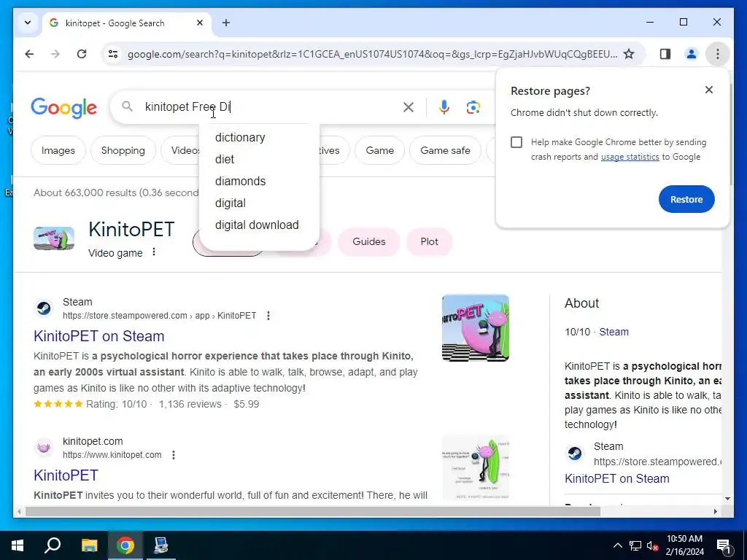Image resolution: width=747 pixels, height=560 pixels.
Task: Apply the Game safe filter chip
Action: 445,150
